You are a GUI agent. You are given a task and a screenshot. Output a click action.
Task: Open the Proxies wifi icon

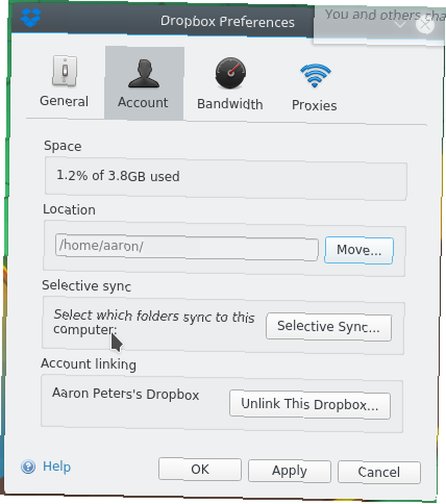(315, 76)
